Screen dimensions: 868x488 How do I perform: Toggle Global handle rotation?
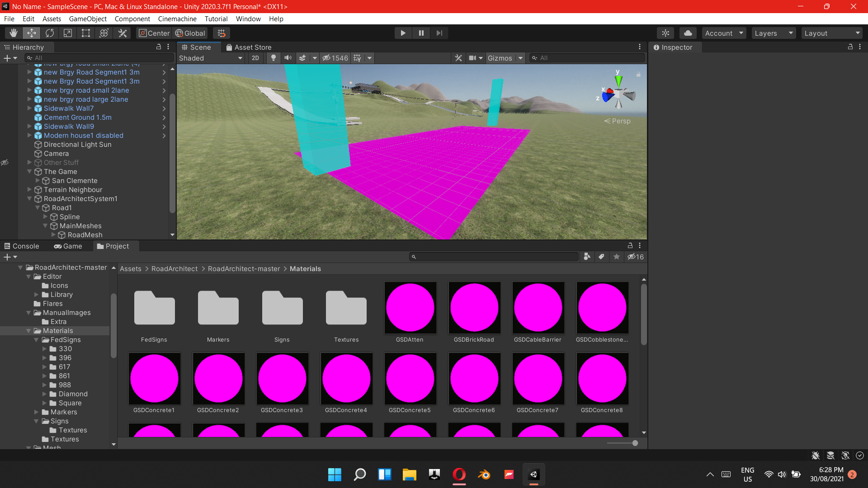190,33
